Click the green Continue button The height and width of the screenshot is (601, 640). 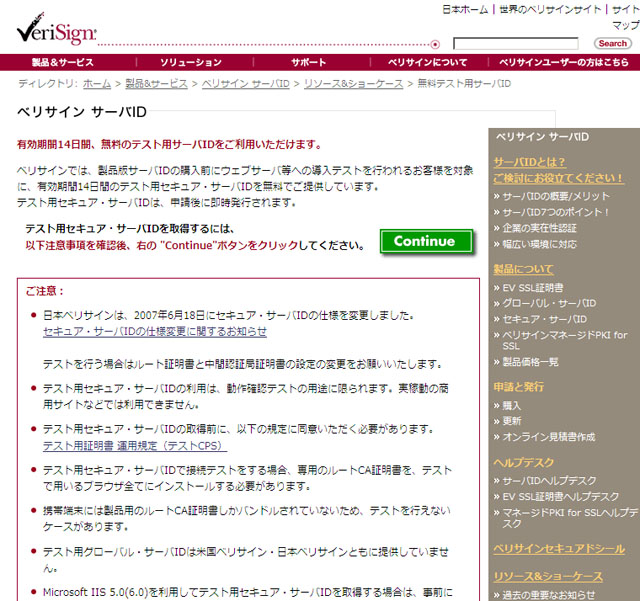(426, 241)
